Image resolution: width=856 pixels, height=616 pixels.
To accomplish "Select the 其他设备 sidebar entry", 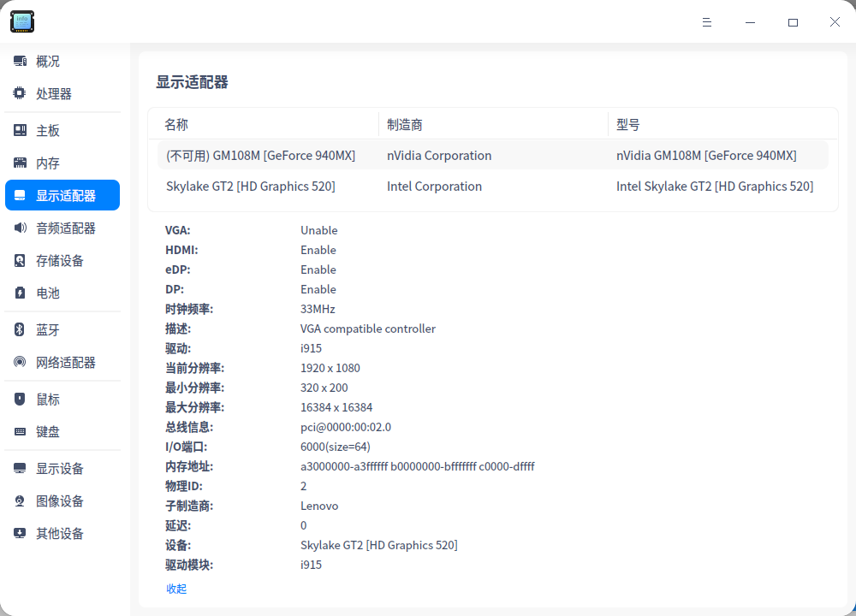I will (62, 533).
